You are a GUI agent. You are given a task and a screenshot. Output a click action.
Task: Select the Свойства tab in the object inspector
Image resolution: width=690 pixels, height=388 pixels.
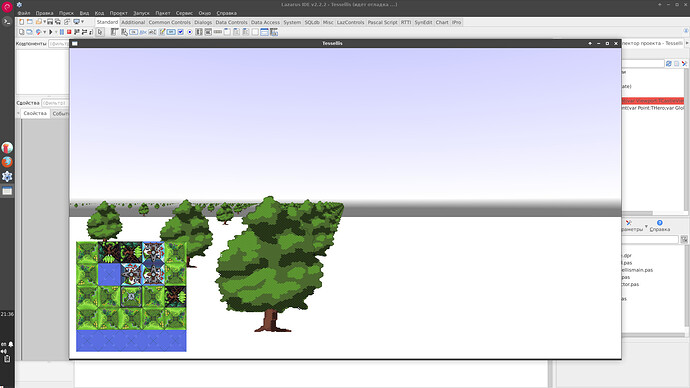[x=35, y=113]
